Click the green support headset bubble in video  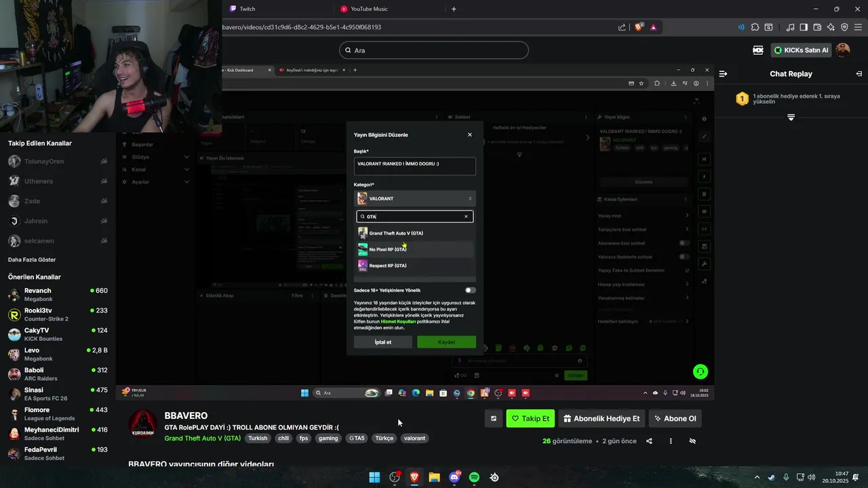701,371
